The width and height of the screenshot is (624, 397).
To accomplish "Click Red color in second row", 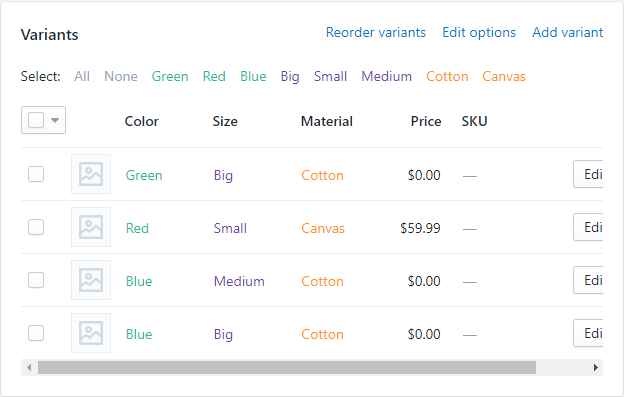I will [x=137, y=228].
